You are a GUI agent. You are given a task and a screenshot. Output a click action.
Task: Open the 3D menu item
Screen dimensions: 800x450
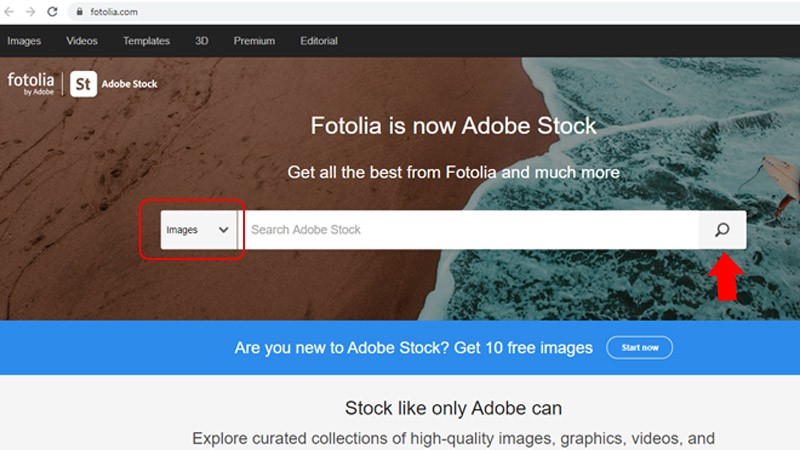202,41
